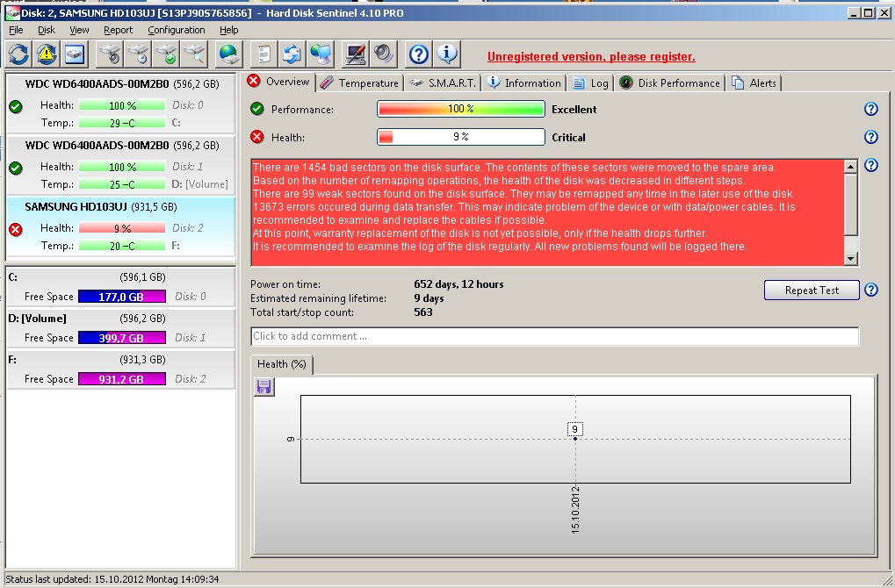Switch to the Disk Performance tab
The width and height of the screenshot is (895, 588).
(670, 83)
